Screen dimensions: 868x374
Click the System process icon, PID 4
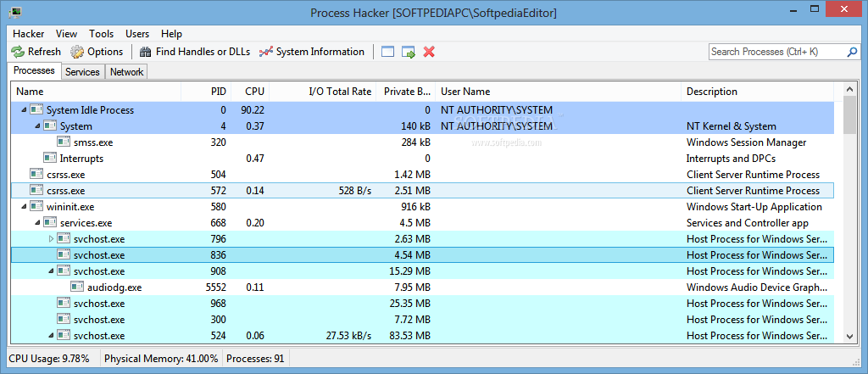(x=50, y=126)
